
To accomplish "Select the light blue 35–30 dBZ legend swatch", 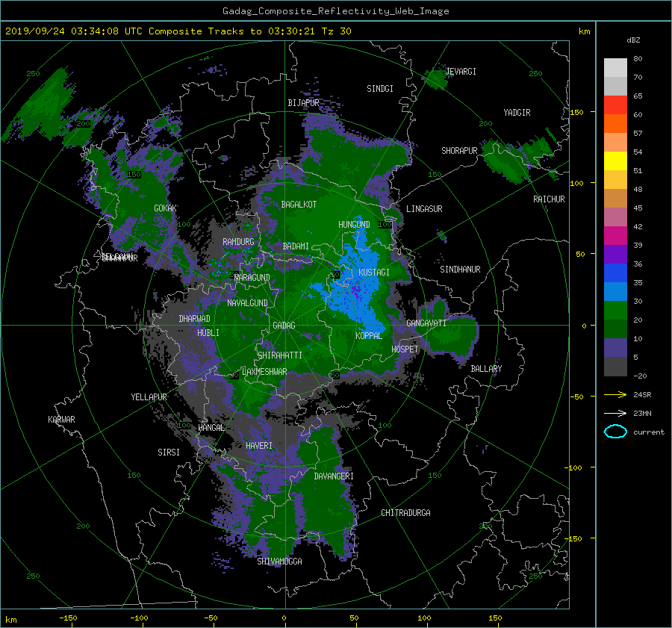I will coord(615,291).
